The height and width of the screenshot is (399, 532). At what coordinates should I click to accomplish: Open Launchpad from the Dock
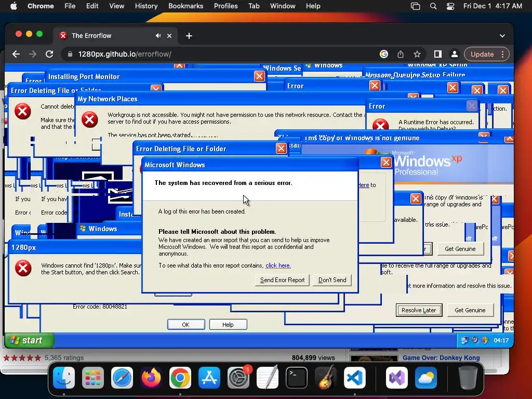(x=93, y=378)
